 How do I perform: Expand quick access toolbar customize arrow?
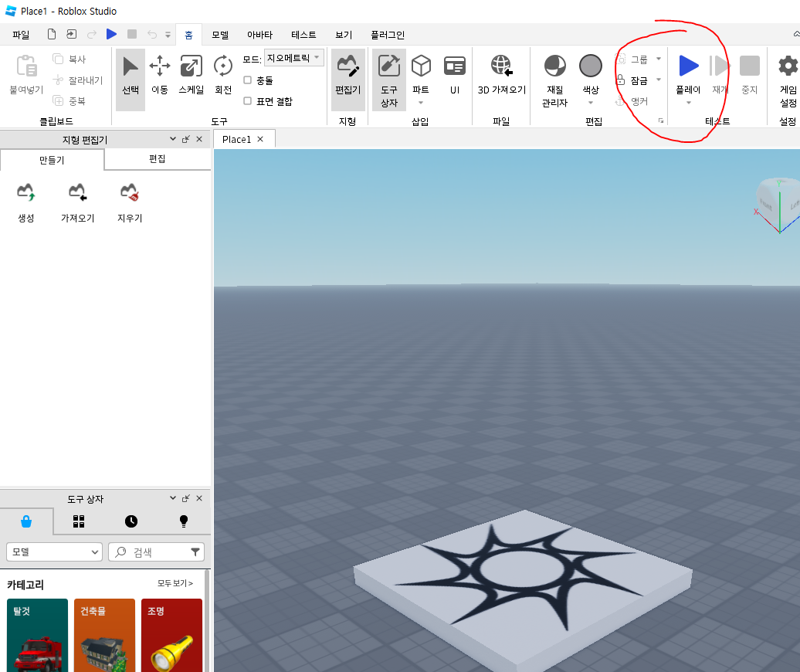168,36
